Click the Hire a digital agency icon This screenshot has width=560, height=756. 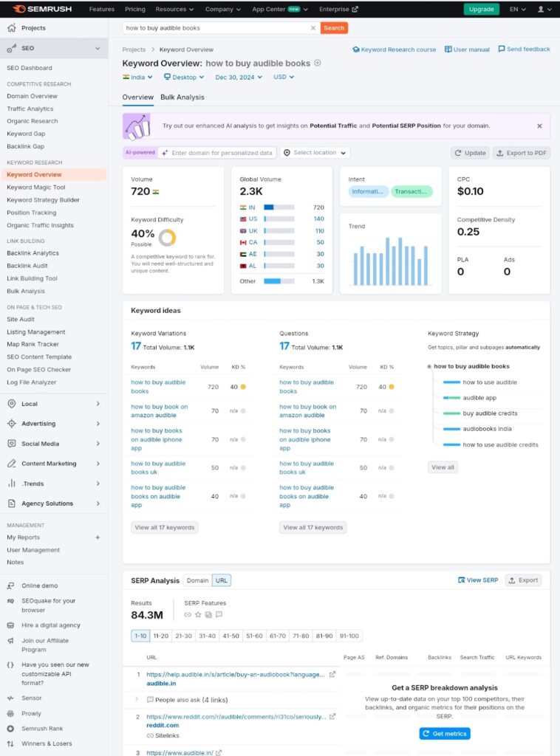[x=10, y=625]
